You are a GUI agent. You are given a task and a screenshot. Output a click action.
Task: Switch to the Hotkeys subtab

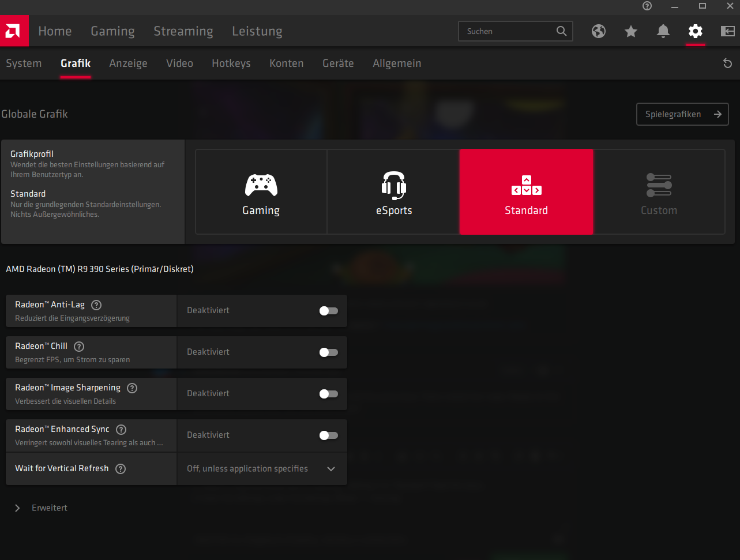231,63
